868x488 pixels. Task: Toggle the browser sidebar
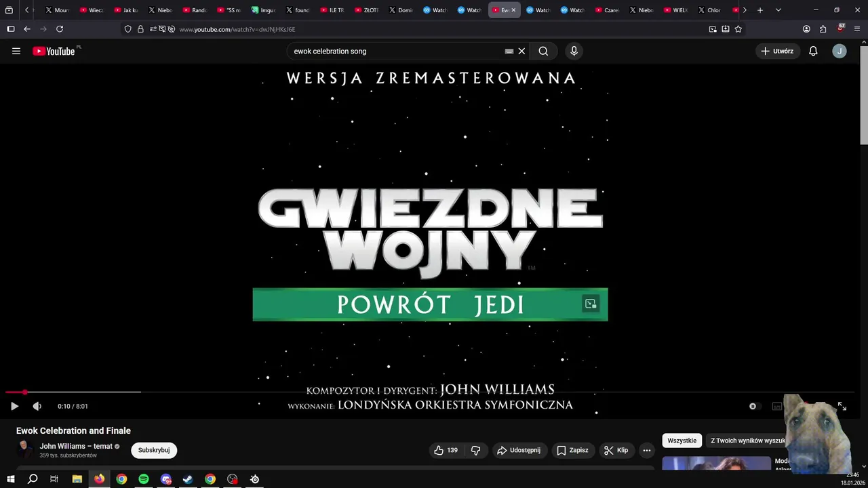10,29
